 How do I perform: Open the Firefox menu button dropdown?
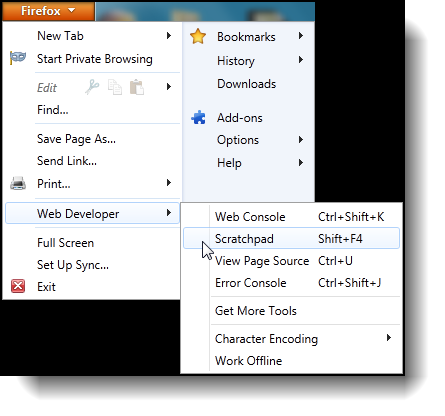pyautogui.click(x=48, y=11)
